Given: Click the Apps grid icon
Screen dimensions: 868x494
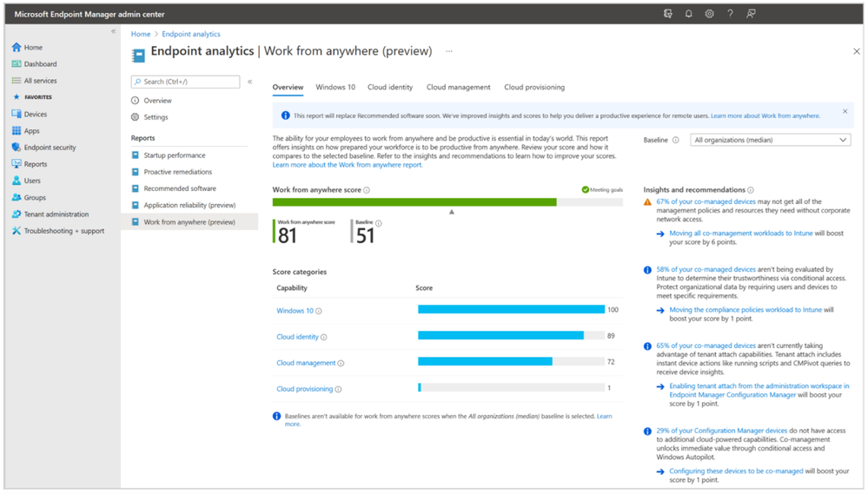Looking at the screenshot, I should [x=17, y=130].
